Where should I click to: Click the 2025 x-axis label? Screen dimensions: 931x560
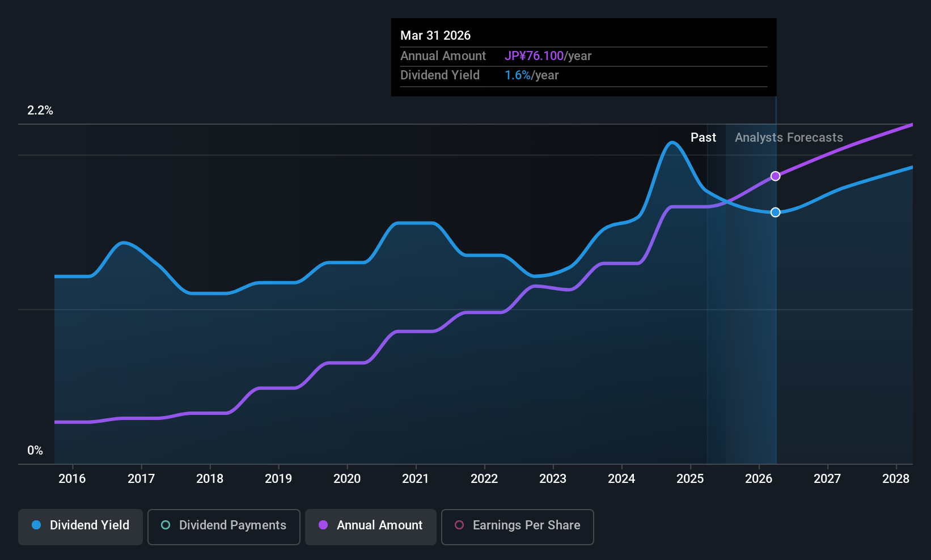click(690, 479)
